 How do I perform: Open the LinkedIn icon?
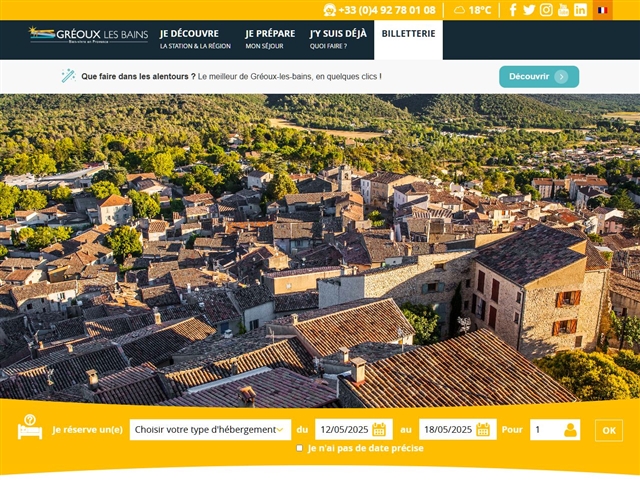(x=580, y=10)
